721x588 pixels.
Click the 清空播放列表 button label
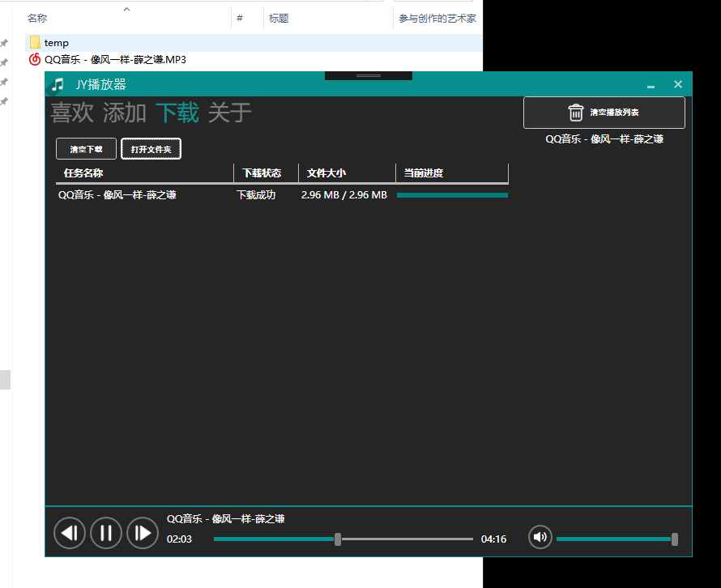point(614,113)
